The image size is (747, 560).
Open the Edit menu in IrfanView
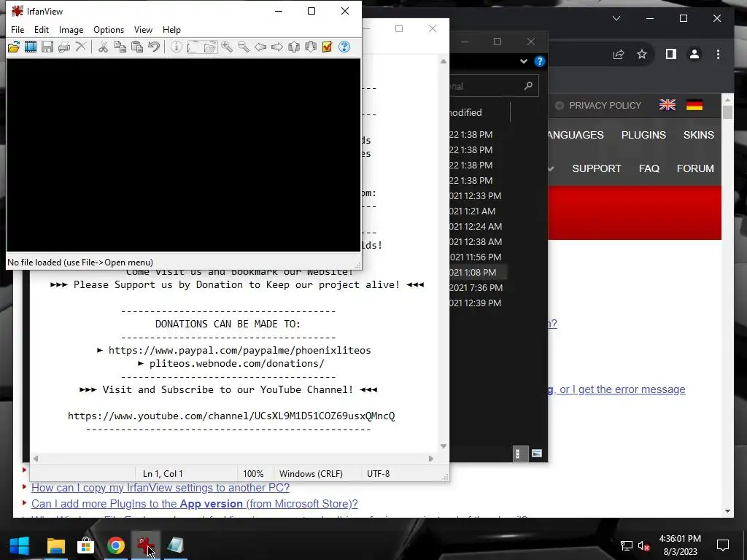tap(42, 29)
